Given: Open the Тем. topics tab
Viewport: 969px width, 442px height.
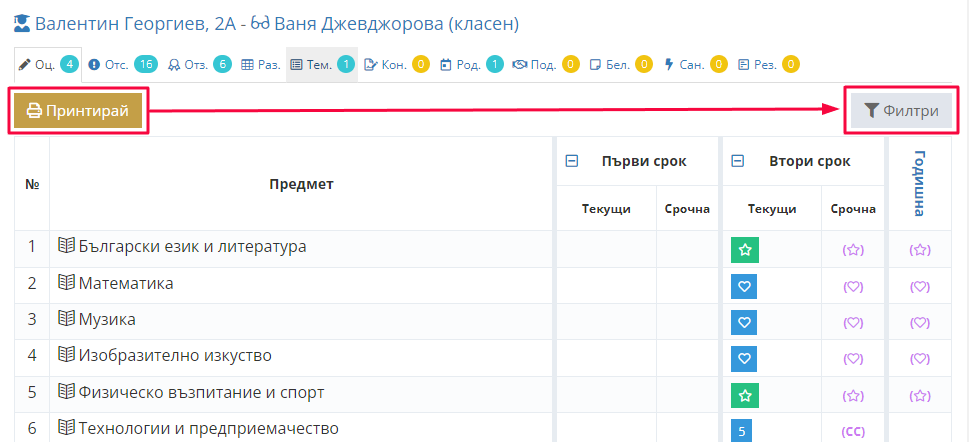Looking at the screenshot, I should 322,64.
